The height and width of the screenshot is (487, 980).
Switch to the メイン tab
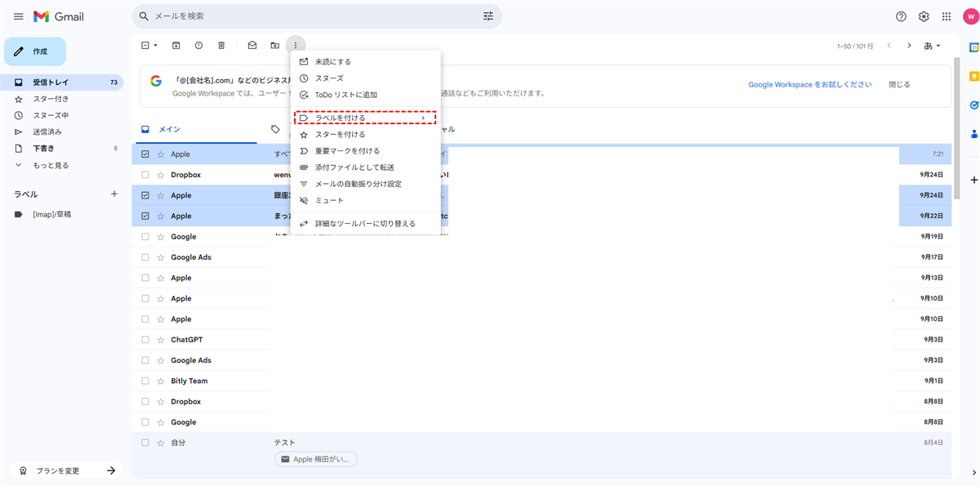[x=196, y=129]
